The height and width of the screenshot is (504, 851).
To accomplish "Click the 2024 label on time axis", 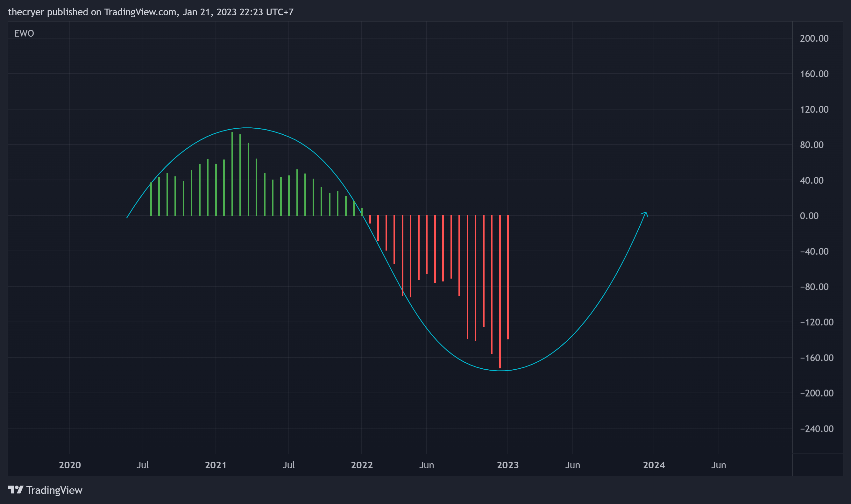I will [x=654, y=465].
